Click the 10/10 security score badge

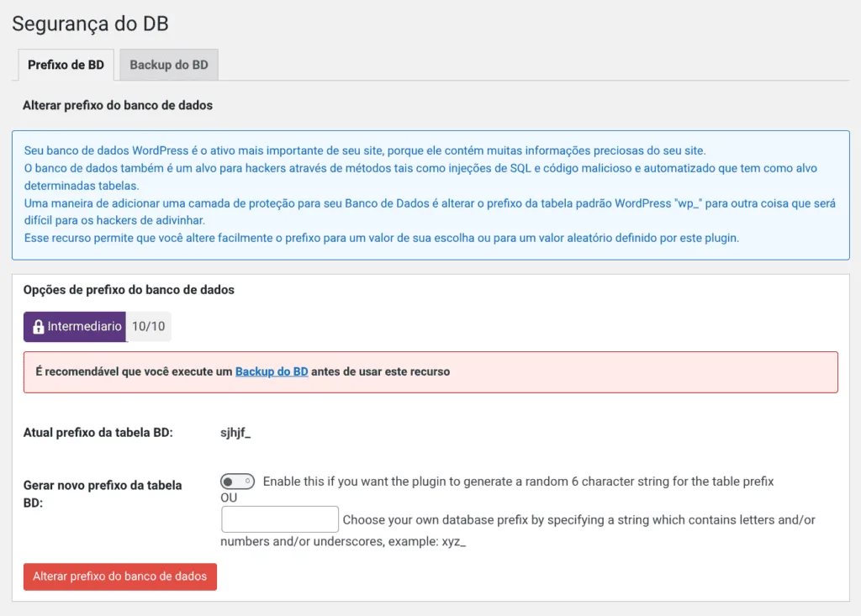tap(149, 326)
